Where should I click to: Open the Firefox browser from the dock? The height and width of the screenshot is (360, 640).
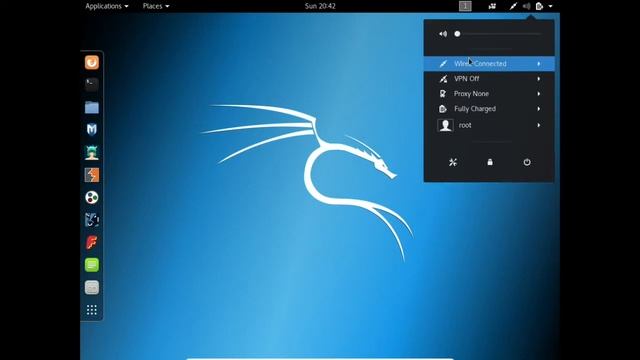92,62
